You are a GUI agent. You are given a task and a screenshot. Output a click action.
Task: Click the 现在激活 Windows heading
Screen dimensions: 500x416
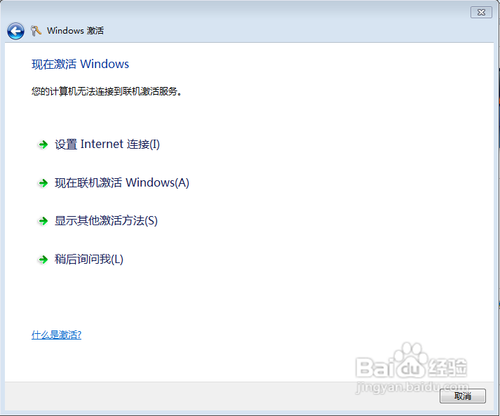tap(80, 64)
